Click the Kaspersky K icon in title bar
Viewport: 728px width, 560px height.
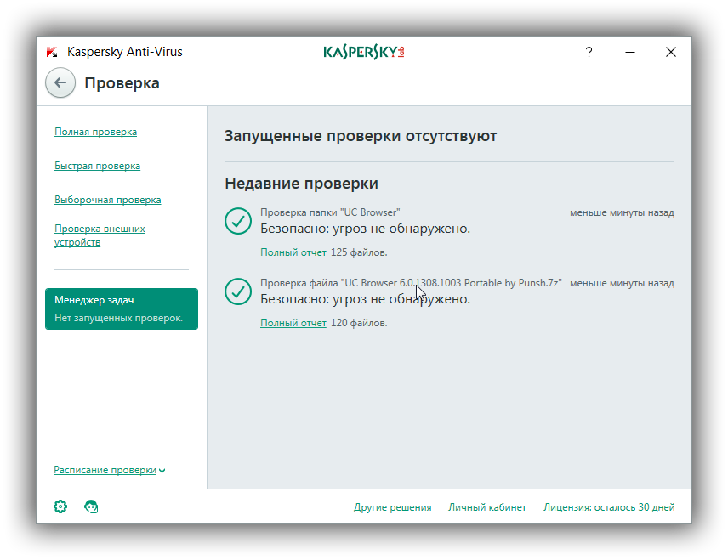pos(53,52)
